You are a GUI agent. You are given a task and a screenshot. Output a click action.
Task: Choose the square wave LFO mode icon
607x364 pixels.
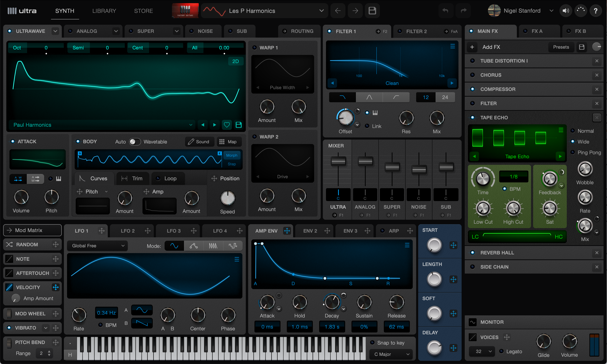point(233,246)
